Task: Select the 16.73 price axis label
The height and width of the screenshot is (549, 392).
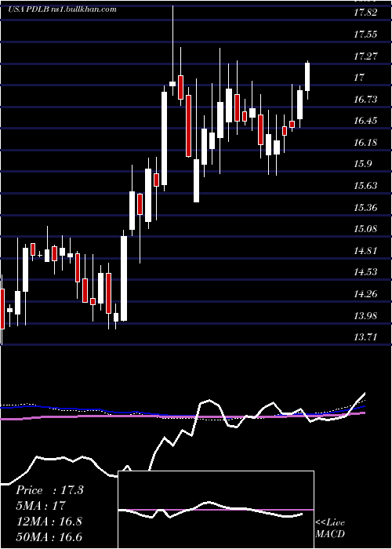Action: pos(366,99)
